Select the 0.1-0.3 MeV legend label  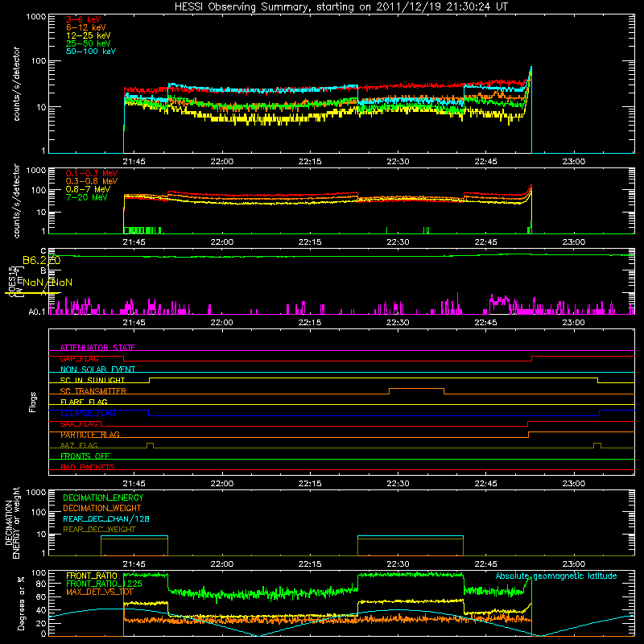coord(92,173)
